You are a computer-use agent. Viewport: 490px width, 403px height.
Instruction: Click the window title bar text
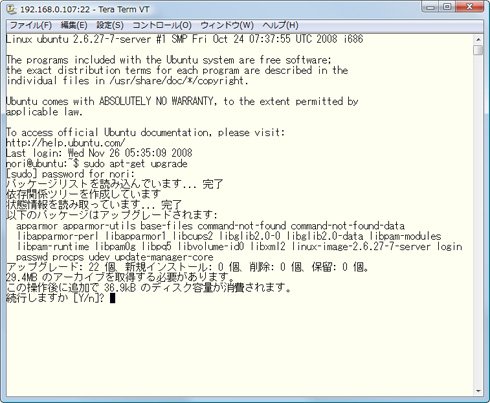[85, 9]
